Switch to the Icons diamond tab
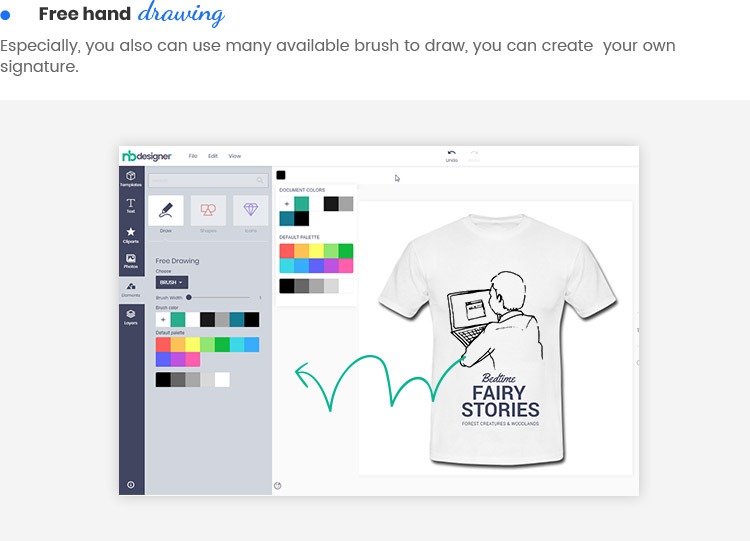Image resolution: width=750 pixels, height=541 pixels. coord(250,210)
